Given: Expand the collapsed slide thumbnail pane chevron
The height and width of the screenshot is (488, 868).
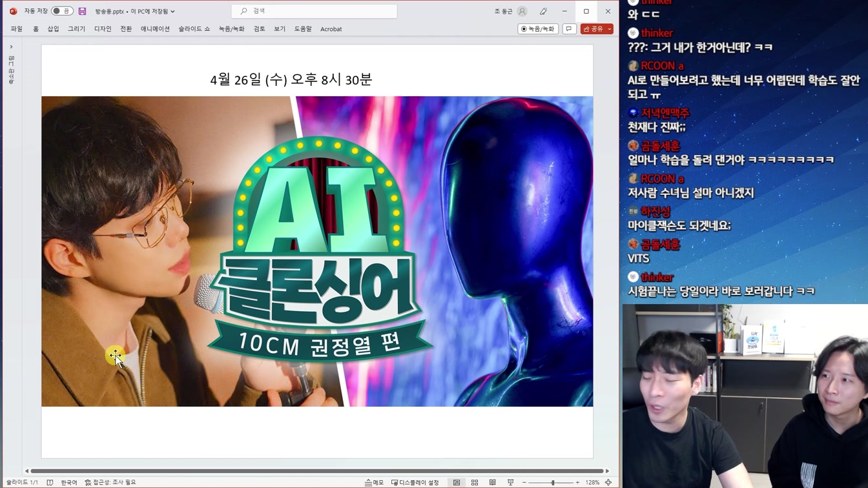Looking at the screenshot, I should (x=11, y=46).
